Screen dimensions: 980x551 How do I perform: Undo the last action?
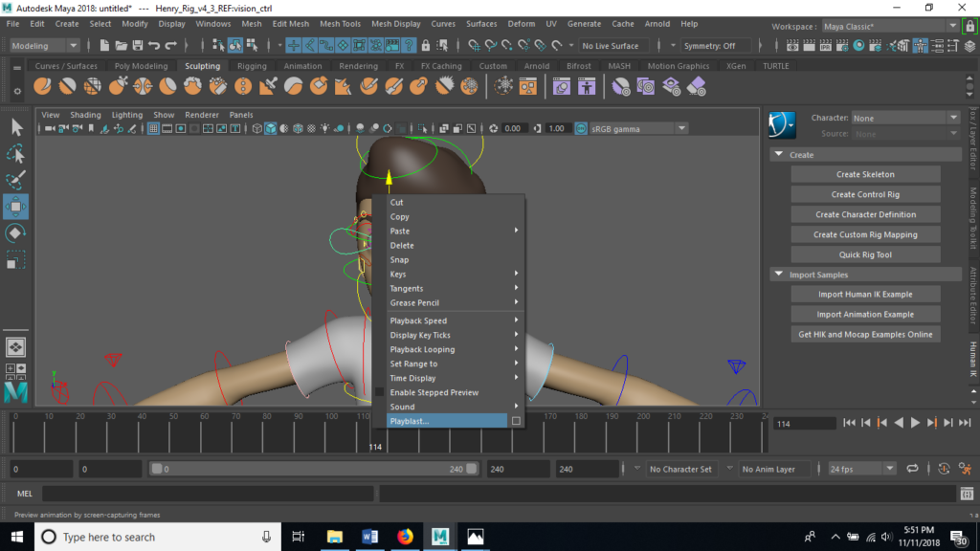pos(154,46)
